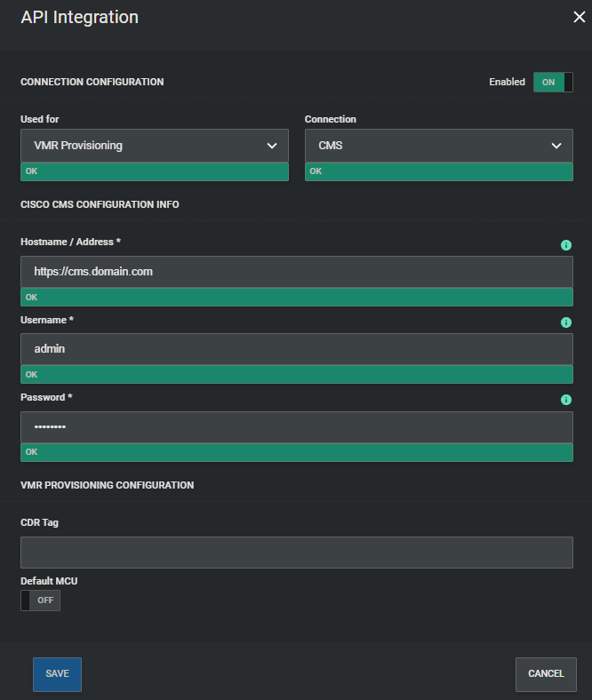
Task: Select the empty CDR Tag field
Action: [296, 553]
